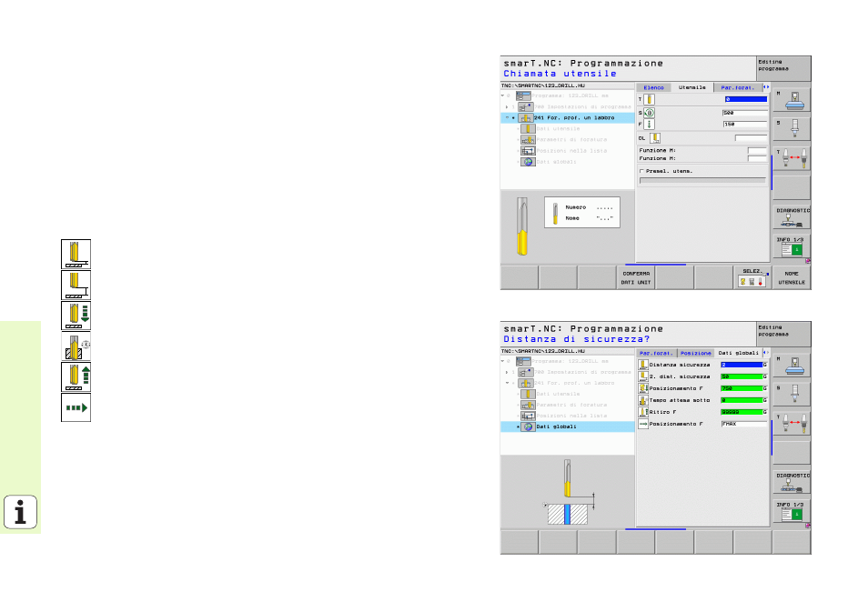Screen dimensions: 868x612
Task: Click the spindle speed S icon beside 500
Action: (x=650, y=113)
